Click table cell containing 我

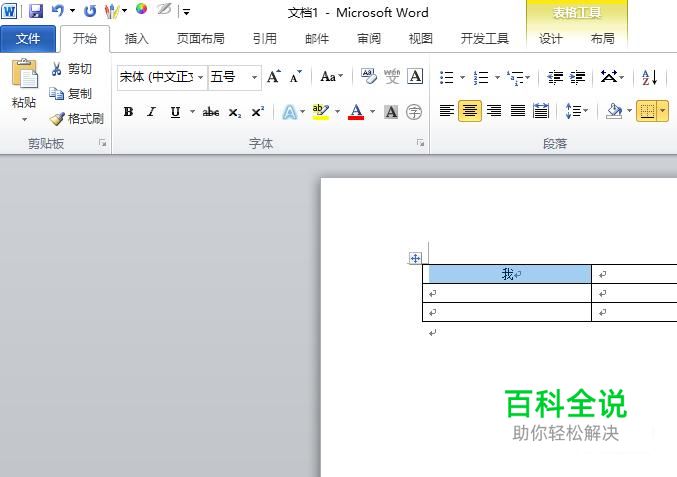tap(507, 274)
